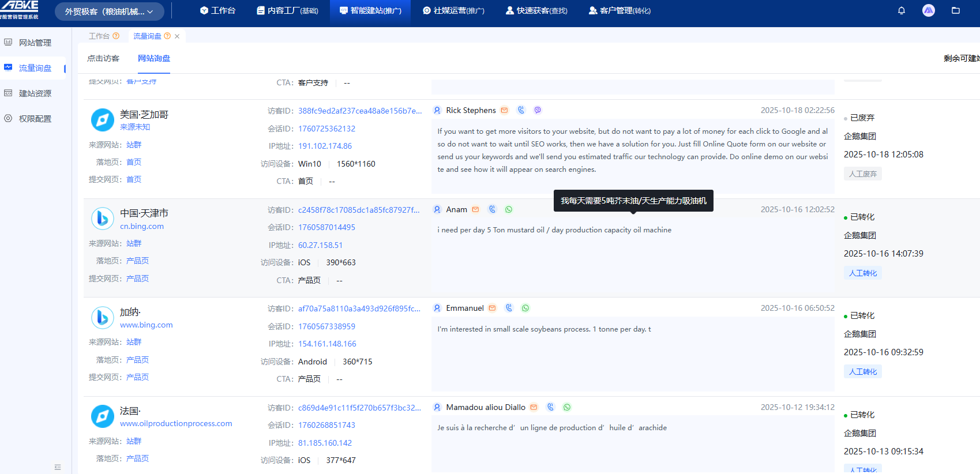Click Rick Stephens' email icon

coord(505,110)
